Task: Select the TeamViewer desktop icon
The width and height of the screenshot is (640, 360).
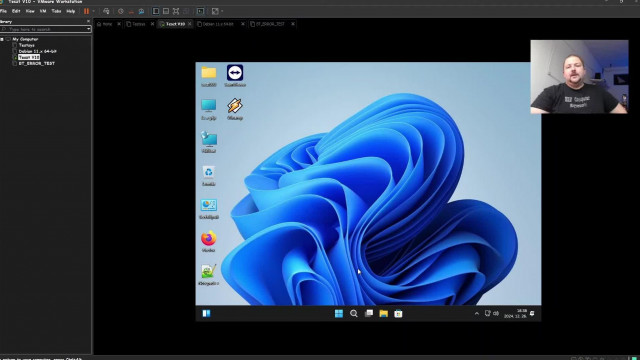Action: pyautogui.click(x=235, y=76)
